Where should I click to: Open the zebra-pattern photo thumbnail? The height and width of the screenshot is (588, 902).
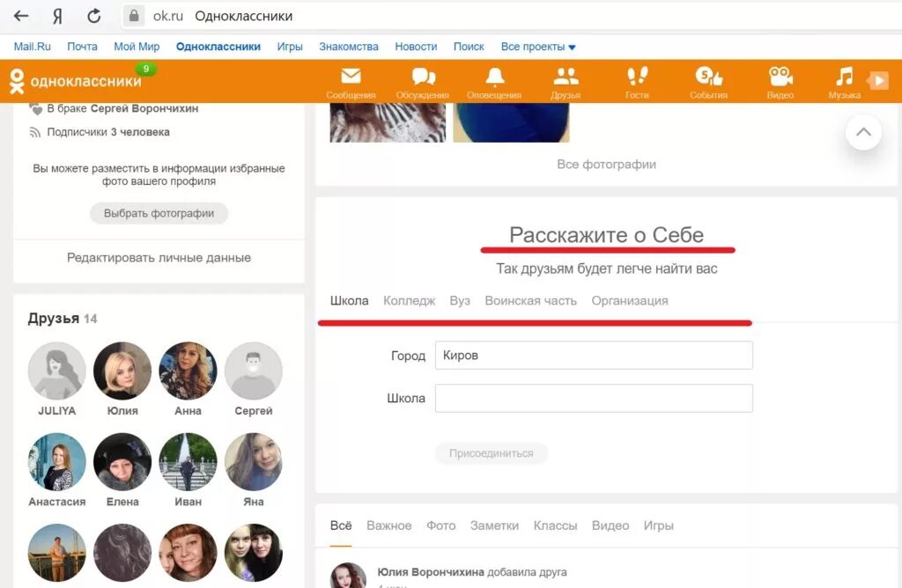point(388,123)
